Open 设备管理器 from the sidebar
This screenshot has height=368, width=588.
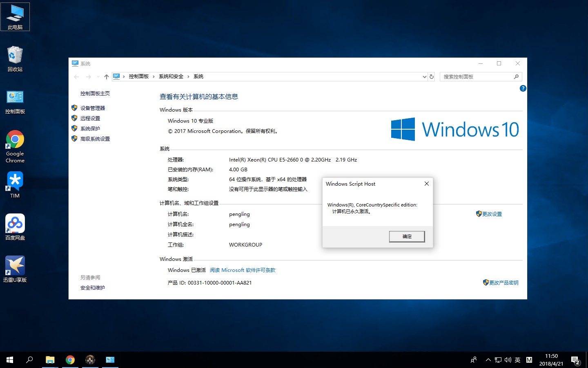coord(92,108)
